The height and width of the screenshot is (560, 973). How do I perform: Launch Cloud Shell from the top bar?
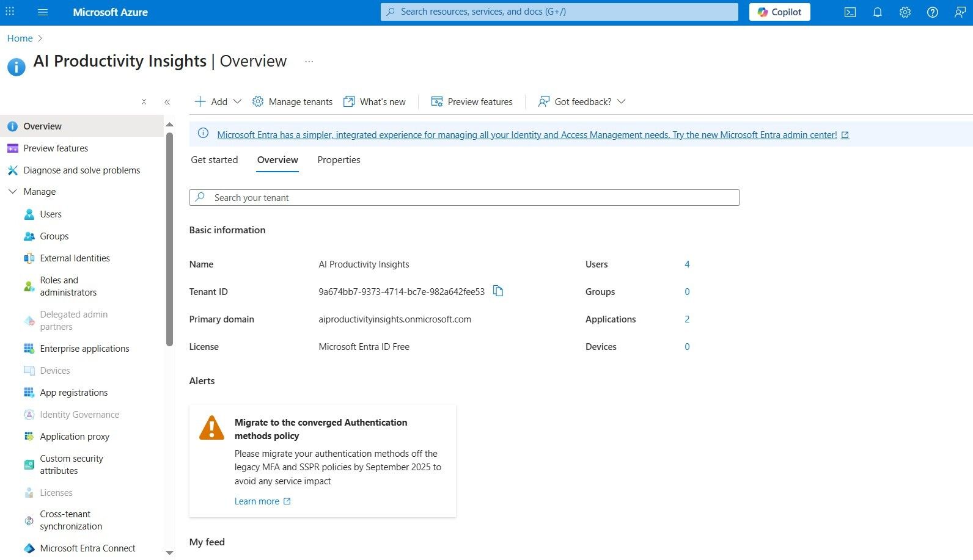pos(850,12)
